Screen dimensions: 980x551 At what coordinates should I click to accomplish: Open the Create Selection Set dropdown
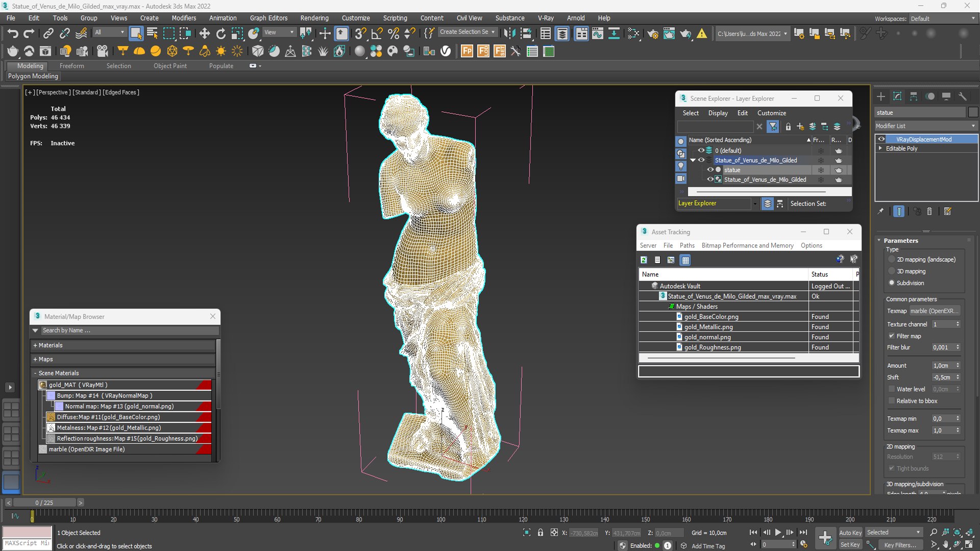[467, 32]
